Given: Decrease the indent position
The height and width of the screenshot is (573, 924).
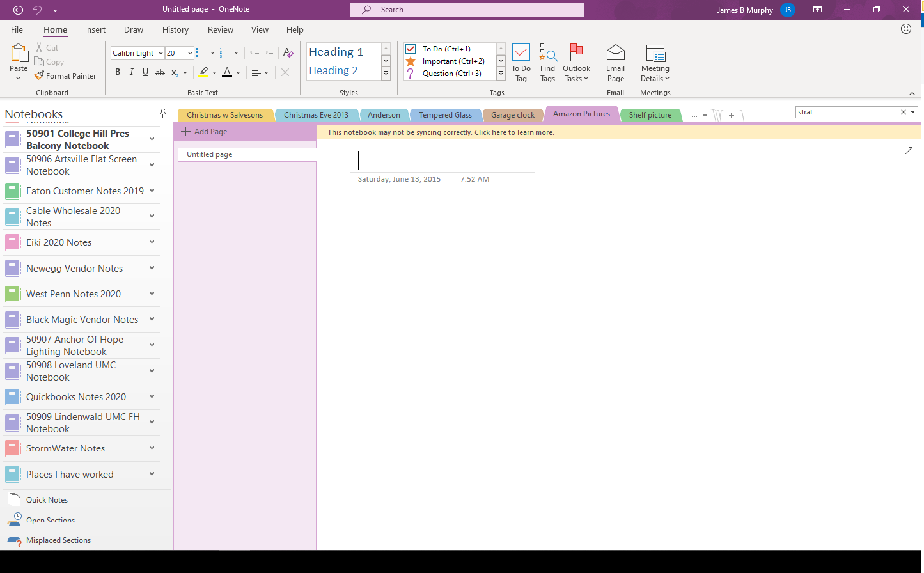Looking at the screenshot, I should tap(254, 53).
